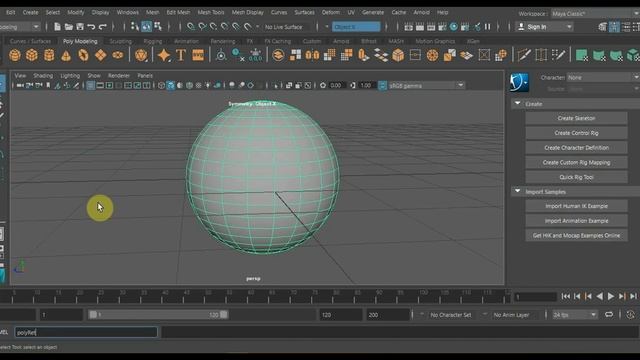640x360 pixels.
Task: Click the viewport exposure 0.00 field
Action: point(336,85)
